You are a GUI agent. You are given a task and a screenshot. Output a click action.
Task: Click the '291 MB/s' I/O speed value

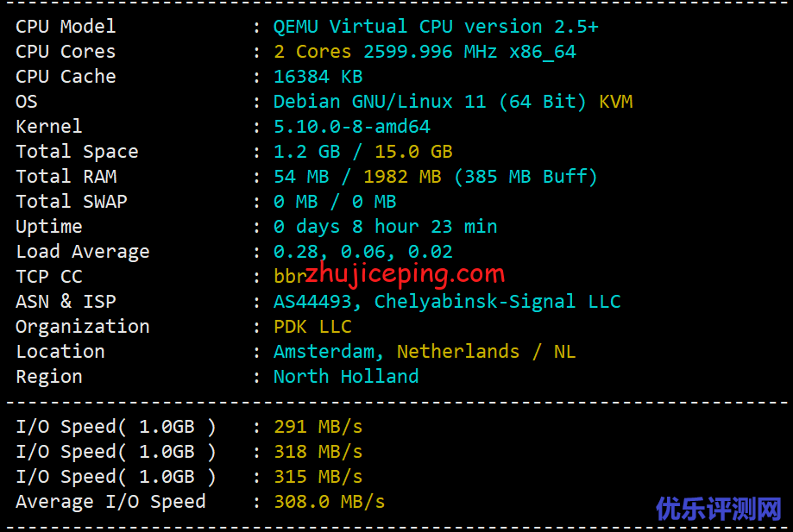[x=318, y=427]
